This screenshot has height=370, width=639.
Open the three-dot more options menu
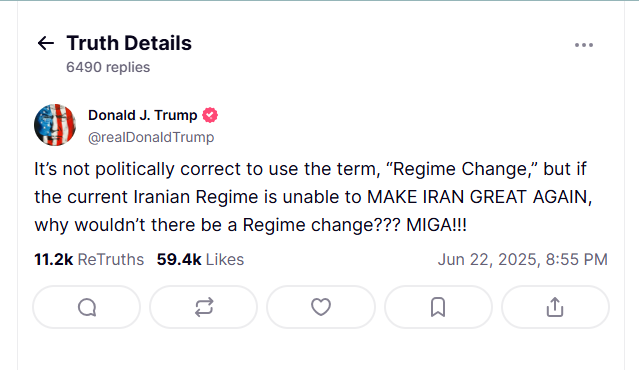click(x=584, y=45)
